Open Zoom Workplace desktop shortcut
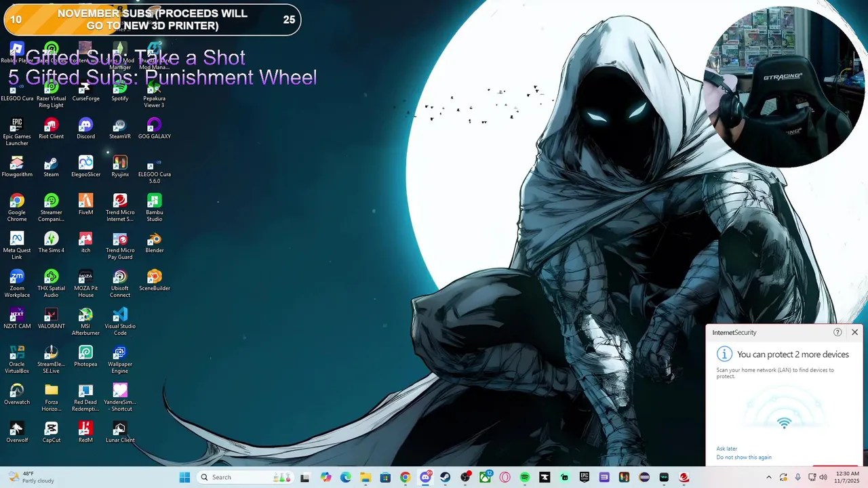This screenshot has width=868, height=488. (x=17, y=284)
